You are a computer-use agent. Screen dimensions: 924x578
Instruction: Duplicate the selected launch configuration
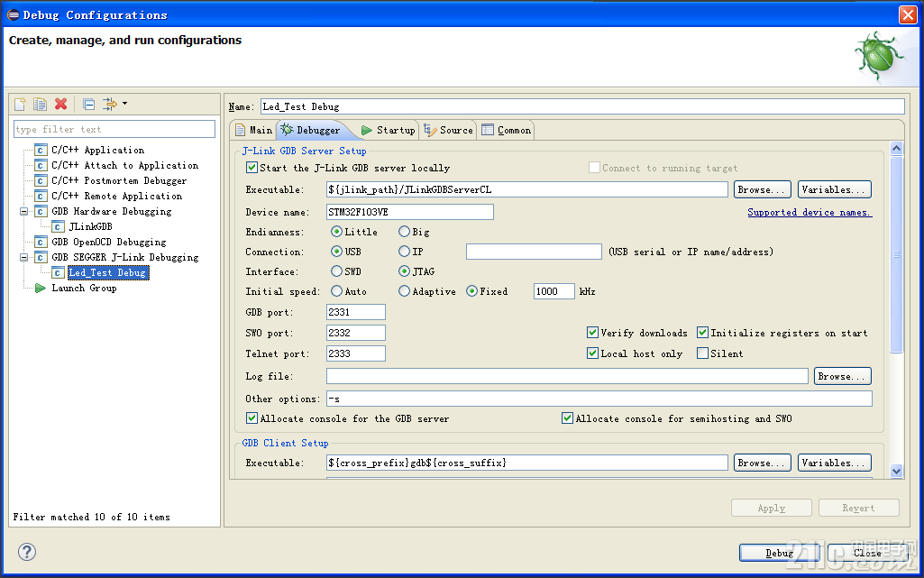coord(40,105)
